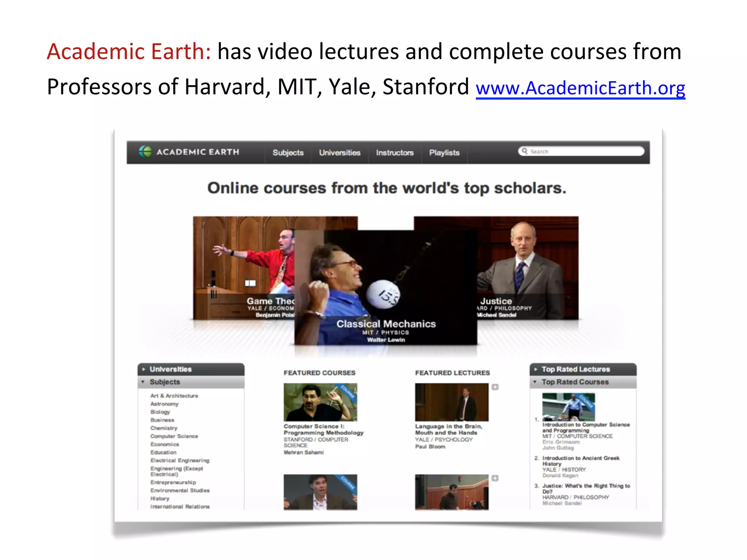This screenshot has height=560, width=747.
Task: Add second featured lecture via plus icon
Action: pyautogui.click(x=495, y=478)
